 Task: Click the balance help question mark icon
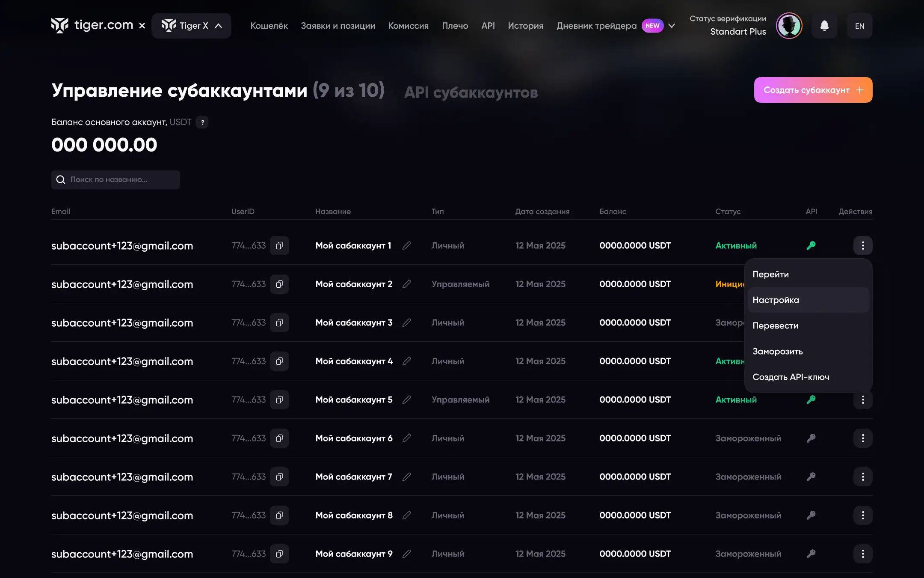coord(202,122)
